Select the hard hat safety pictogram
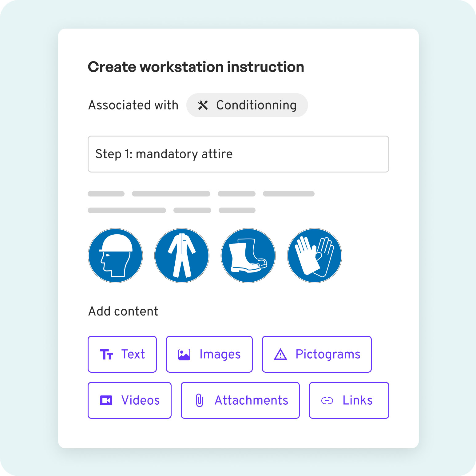 [x=115, y=256]
